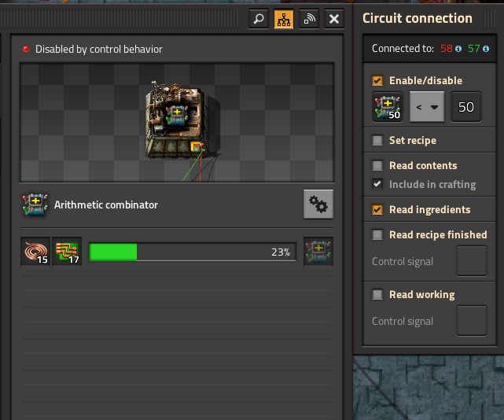This screenshot has width=504, height=420.
Task: Enable the Set recipe checkbox
Action: click(x=377, y=140)
